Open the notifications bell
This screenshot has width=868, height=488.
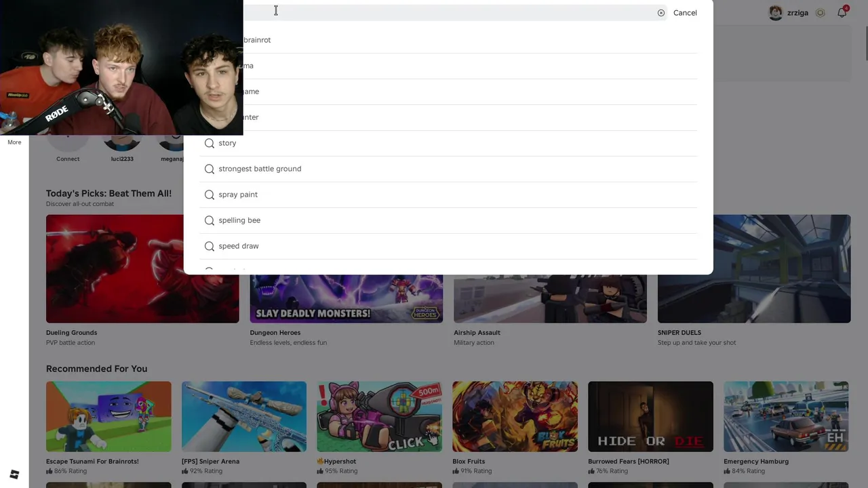pos(842,13)
